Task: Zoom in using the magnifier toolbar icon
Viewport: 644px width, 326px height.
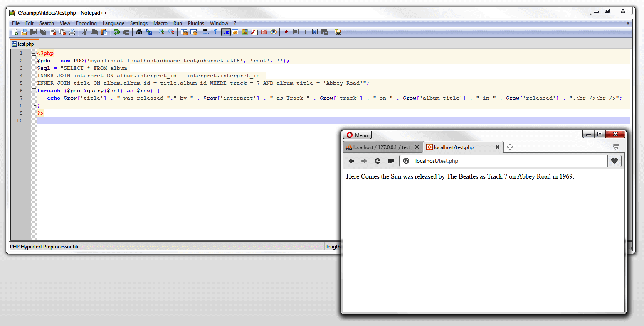Action: 162,32
